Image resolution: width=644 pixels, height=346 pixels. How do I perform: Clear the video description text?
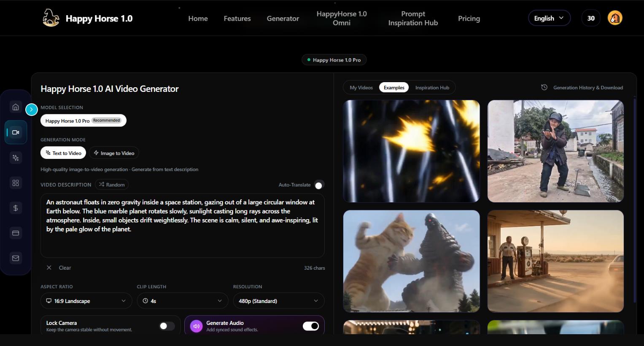pyautogui.click(x=65, y=268)
